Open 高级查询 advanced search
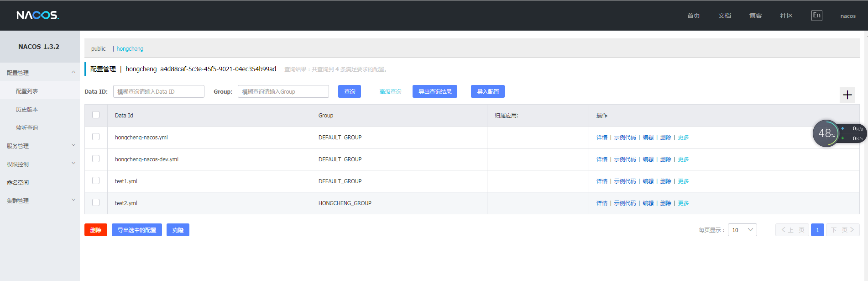 (x=390, y=92)
